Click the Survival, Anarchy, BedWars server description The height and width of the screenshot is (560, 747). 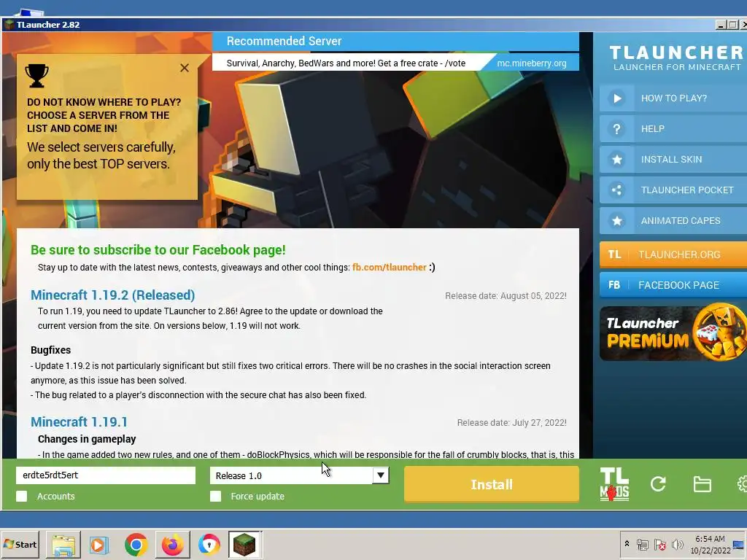coord(346,63)
